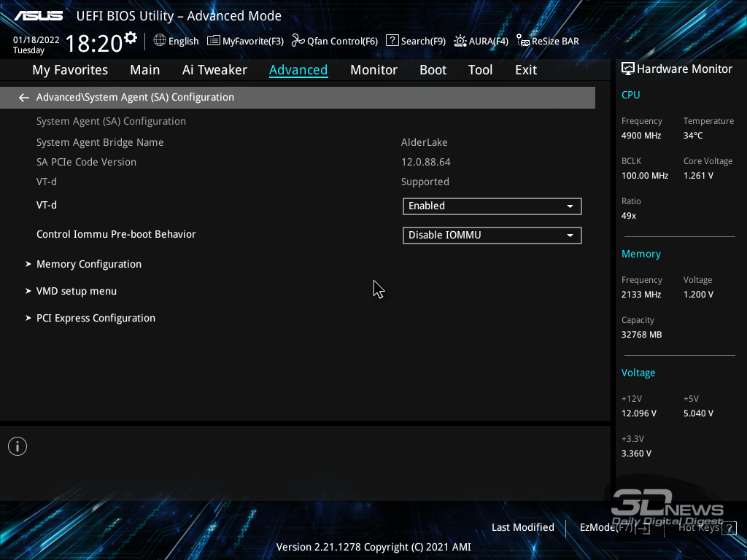The height and width of the screenshot is (560, 747).
Task: Click the Ratio 49x value
Action: click(629, 216)
